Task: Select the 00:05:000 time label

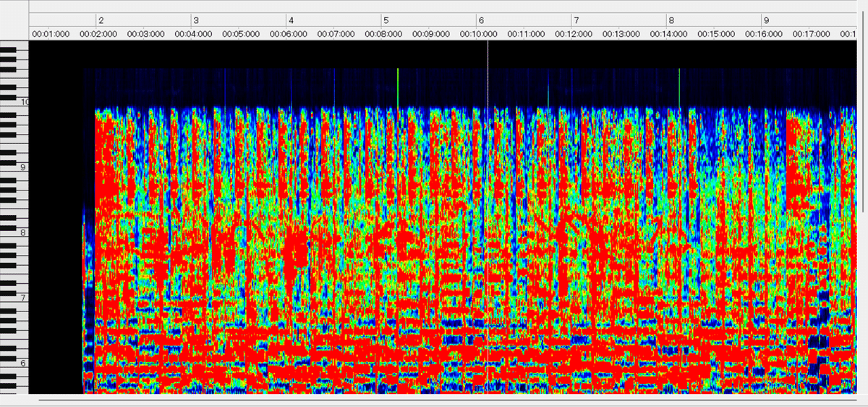Action: point(241,33)
